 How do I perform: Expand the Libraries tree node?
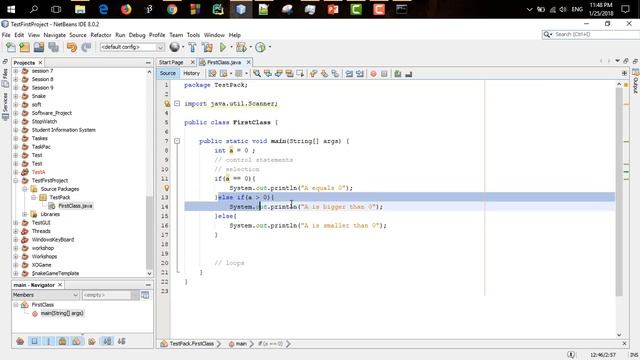(24, 214)
